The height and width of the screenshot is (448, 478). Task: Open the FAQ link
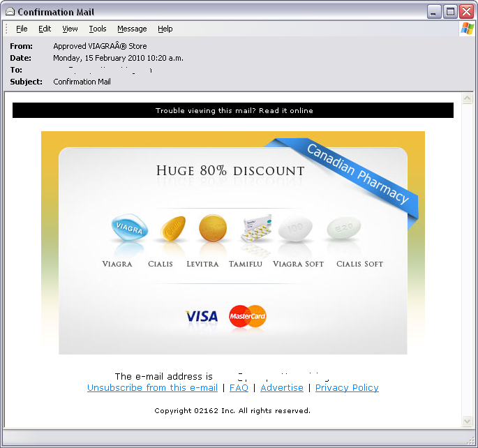point(239,388)
